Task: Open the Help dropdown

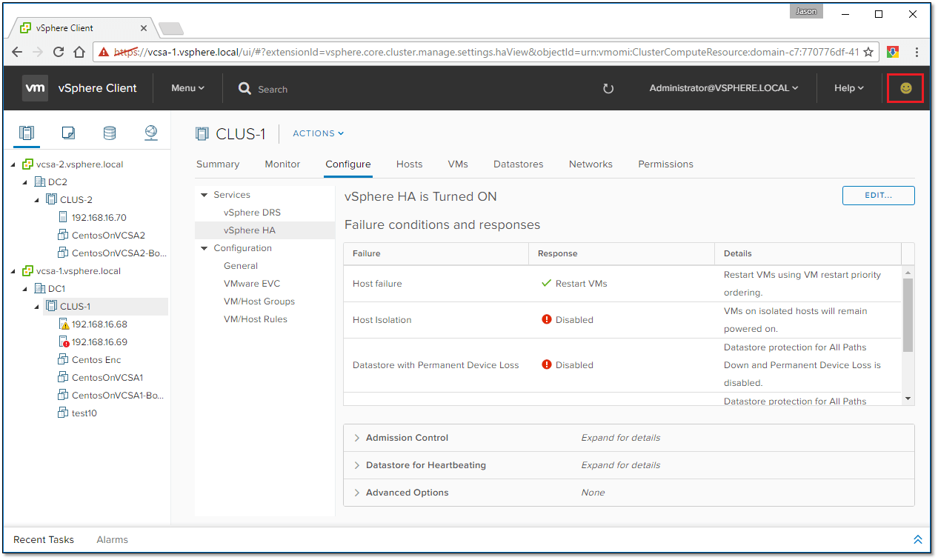Action: coord(849,88)
